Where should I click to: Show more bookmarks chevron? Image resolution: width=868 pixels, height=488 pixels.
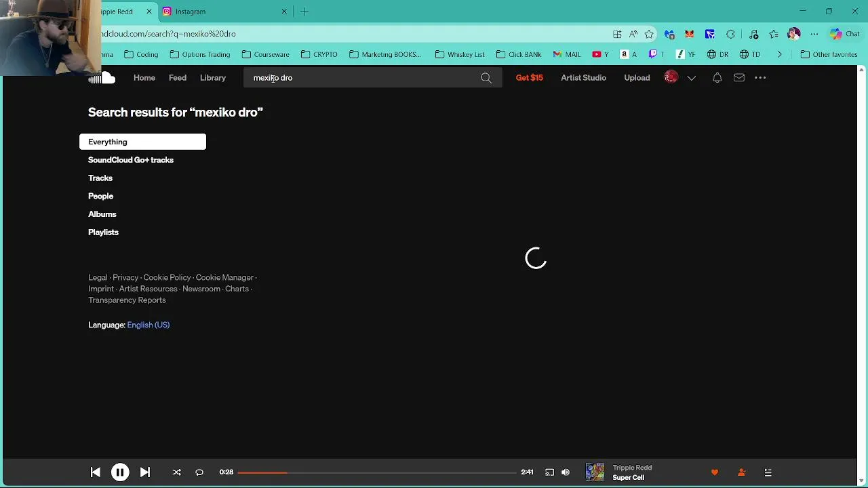779,54
